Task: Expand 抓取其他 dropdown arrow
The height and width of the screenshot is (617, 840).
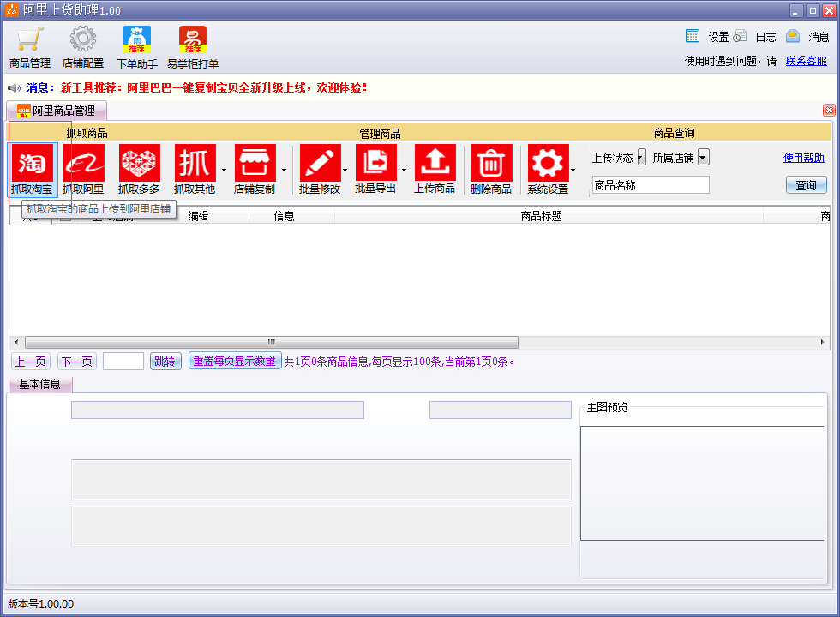Action: [x=224, y=171]
